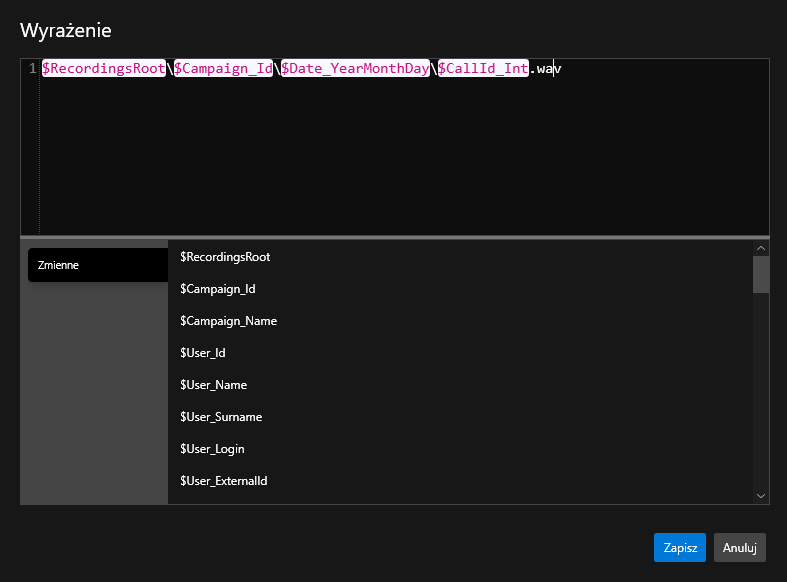This screenshot has width=787, height=582.
Task: Select the Zmienne tab
Action: tap(98, 265)
